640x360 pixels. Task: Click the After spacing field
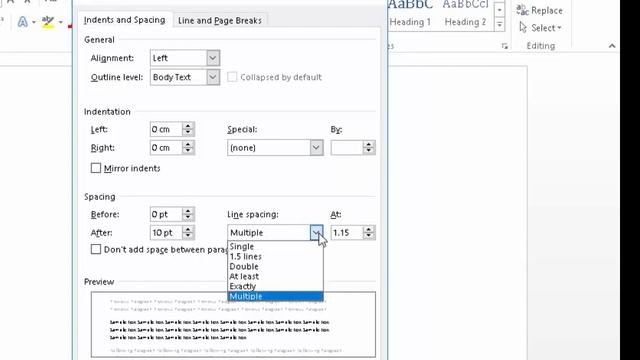point(166,233)
